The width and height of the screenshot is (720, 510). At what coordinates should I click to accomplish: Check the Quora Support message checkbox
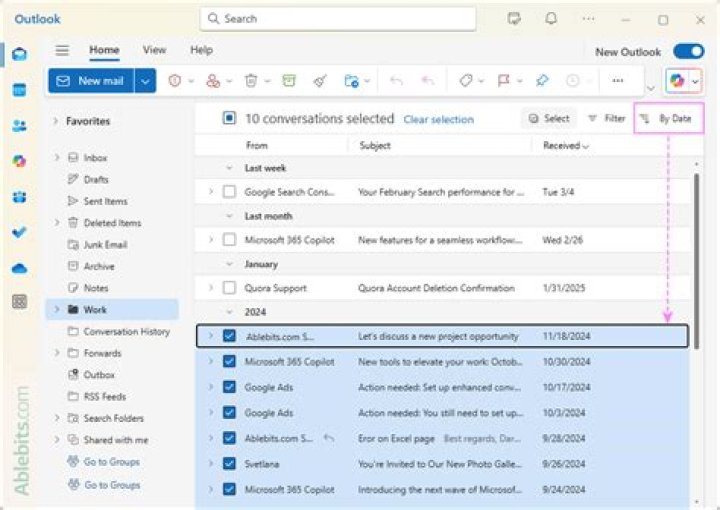[x=229, y=288]
